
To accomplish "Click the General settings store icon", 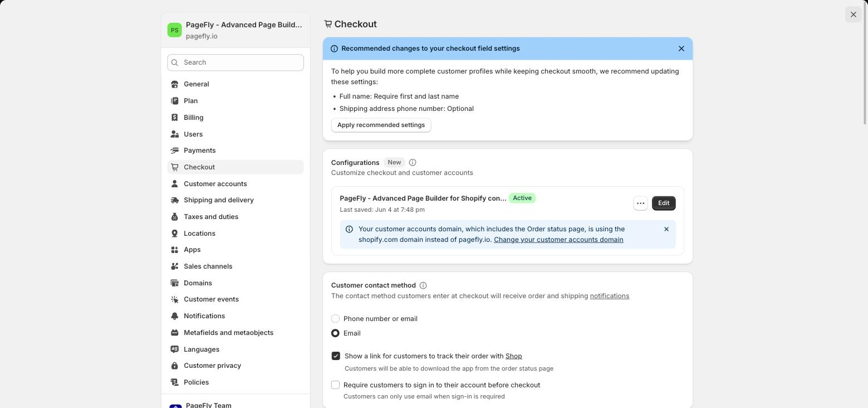I will [175, 84].
